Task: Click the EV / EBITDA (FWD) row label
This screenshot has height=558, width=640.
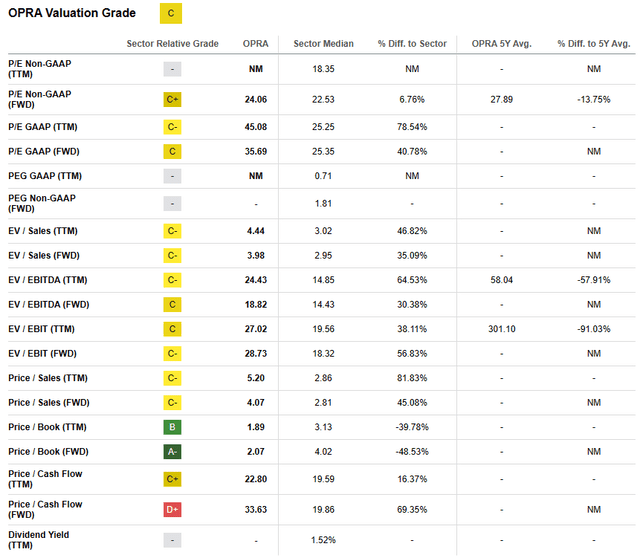Action: tap(49, 305)
